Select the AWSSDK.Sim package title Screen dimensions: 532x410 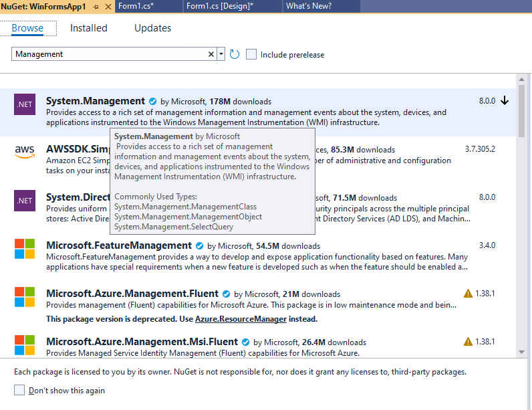click(x=78, y=149)
